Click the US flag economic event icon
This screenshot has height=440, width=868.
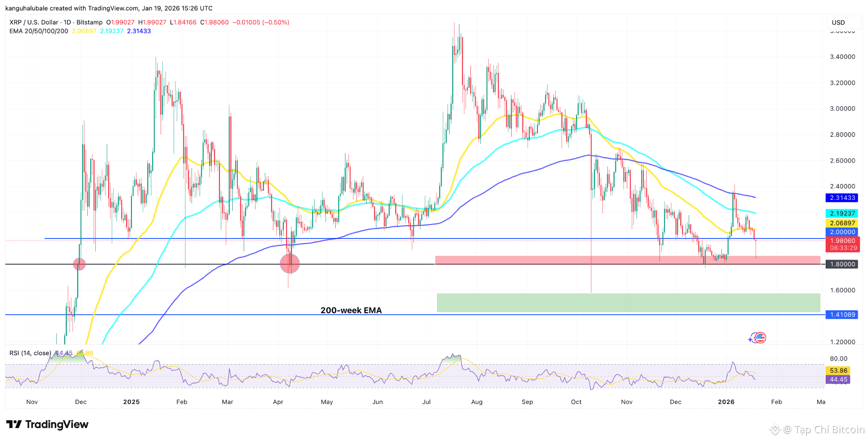761,338
